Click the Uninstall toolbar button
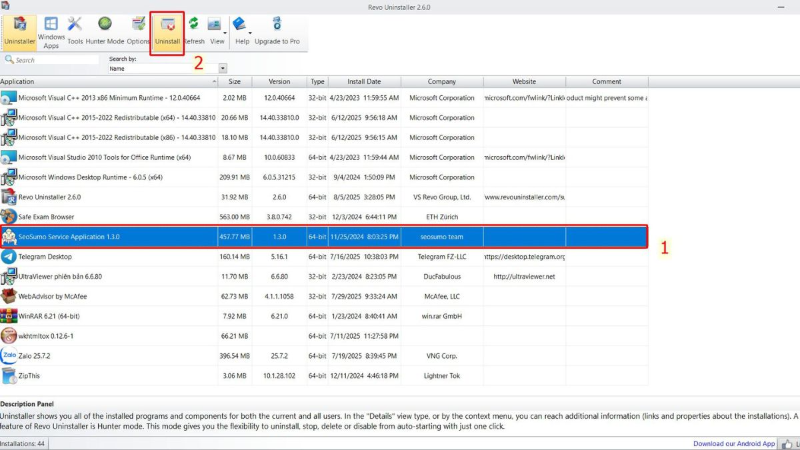 point(167,32)
